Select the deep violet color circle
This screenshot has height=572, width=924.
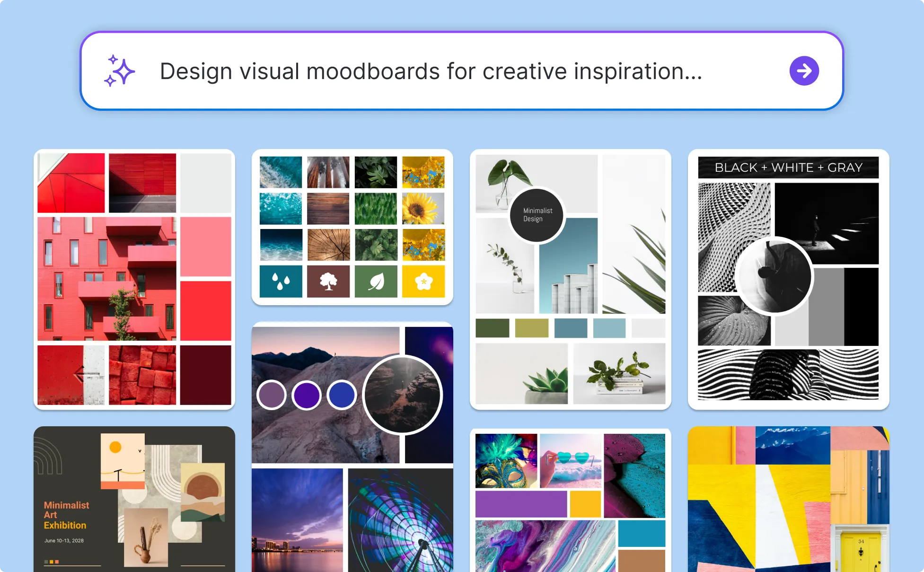(307, 395)
